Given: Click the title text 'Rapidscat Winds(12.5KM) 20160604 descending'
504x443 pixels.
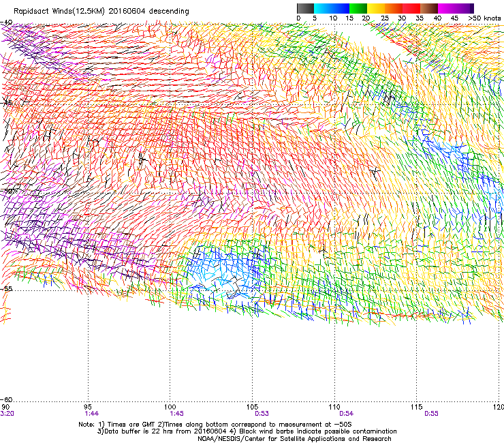Looking at the screenshot, I should (x=101, y=12).
